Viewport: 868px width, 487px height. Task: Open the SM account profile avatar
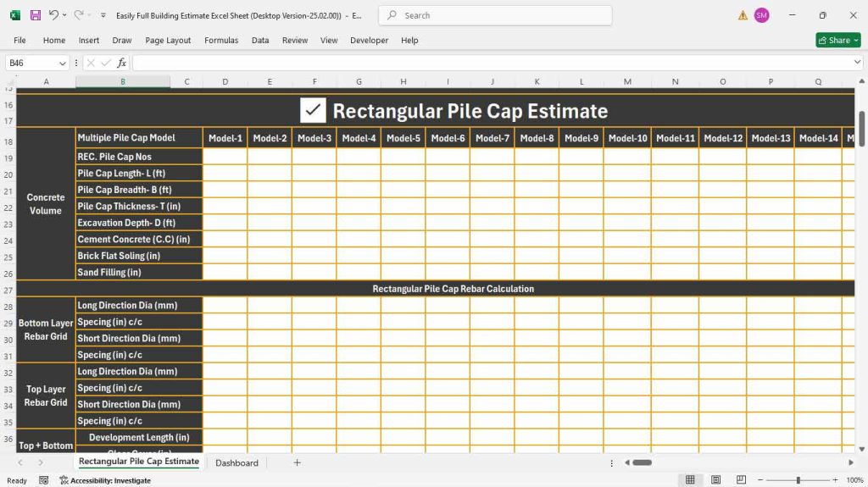click(762, 15)
